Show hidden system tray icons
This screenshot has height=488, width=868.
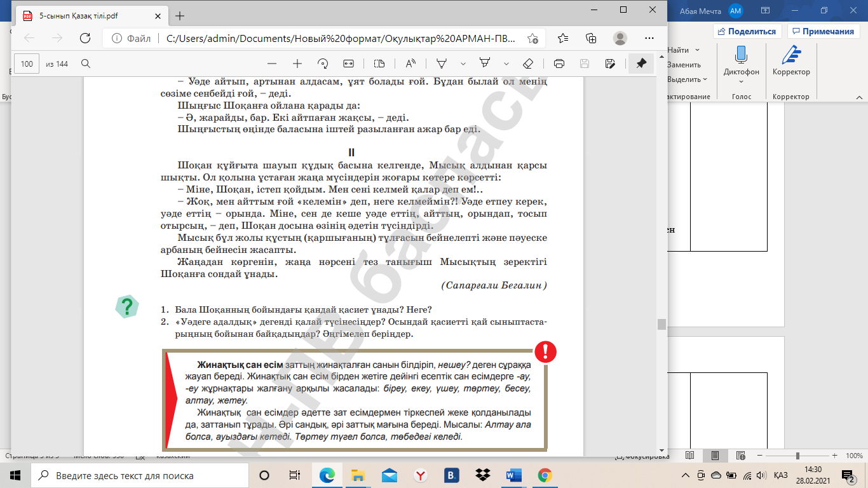coord(685,475)
